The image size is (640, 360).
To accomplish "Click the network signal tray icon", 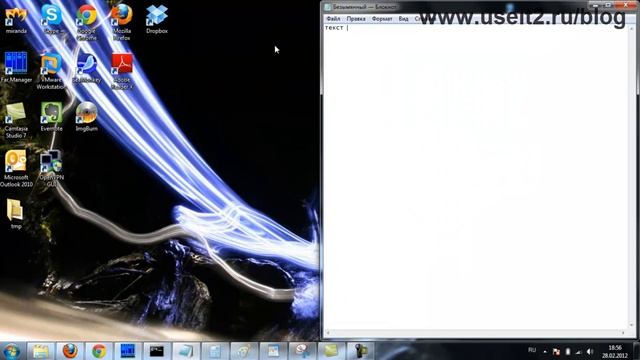I will point(578,351).
